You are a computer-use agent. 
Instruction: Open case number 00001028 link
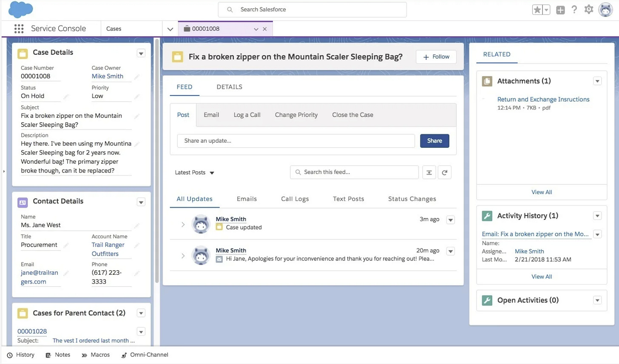pyautogui.click(x=32, y=331)
